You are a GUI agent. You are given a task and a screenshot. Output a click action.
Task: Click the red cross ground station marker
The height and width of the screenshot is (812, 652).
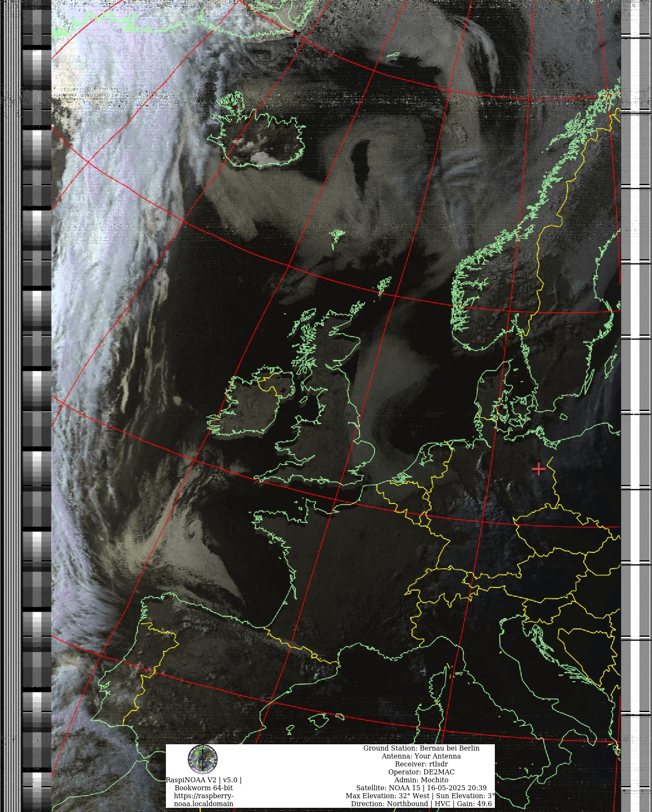pos(539,469)
